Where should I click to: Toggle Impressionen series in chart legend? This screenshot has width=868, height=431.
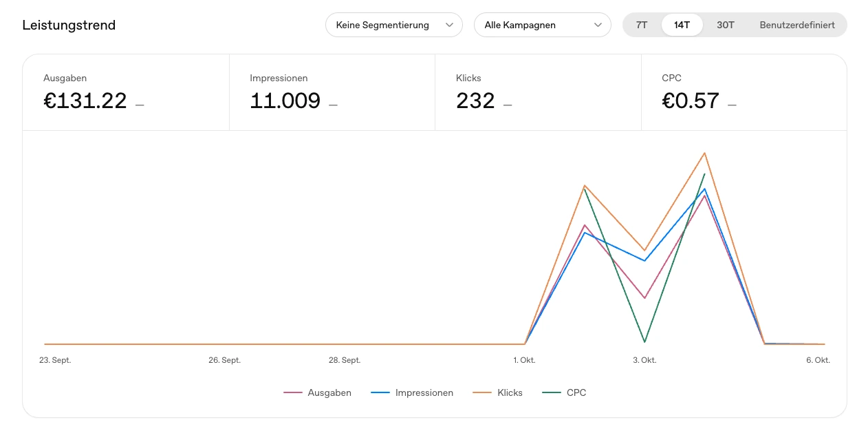[x=412, y=392]
